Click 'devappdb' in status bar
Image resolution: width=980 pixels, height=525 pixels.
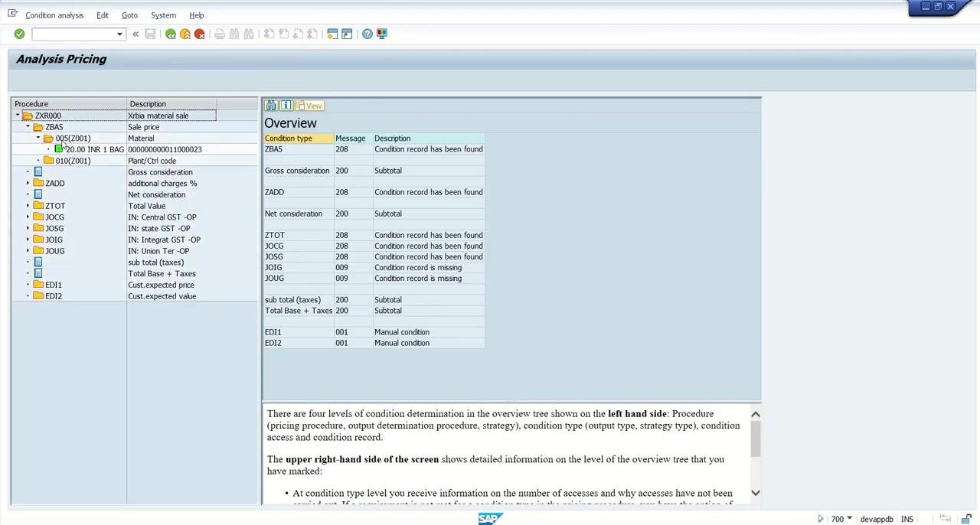pyautogui.click(x=877, y=519)
